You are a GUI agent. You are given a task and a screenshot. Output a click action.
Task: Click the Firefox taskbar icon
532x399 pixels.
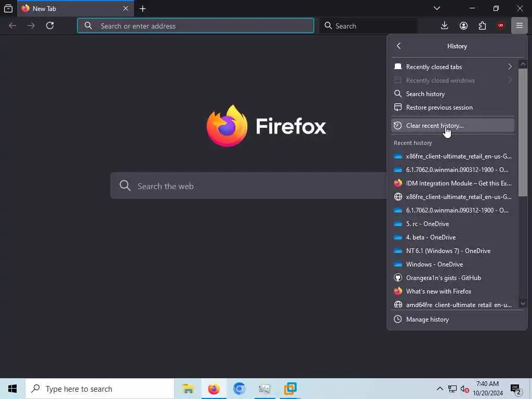[x=214, y=389]
